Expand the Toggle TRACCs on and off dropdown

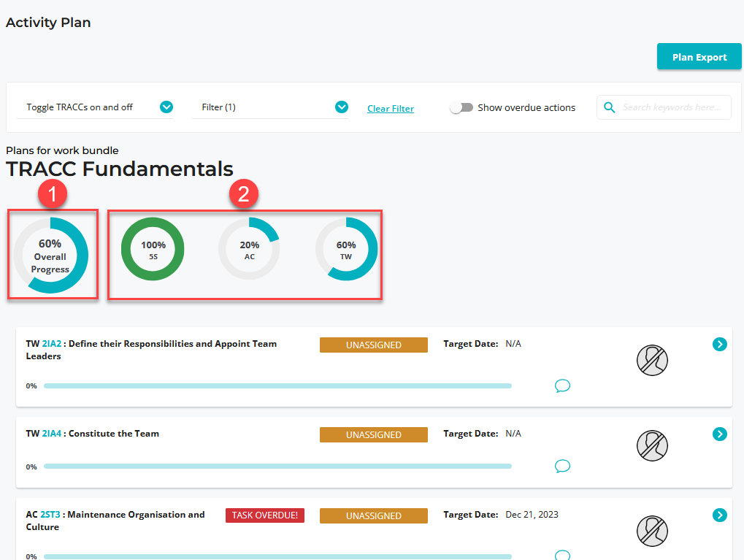(166, 107)
